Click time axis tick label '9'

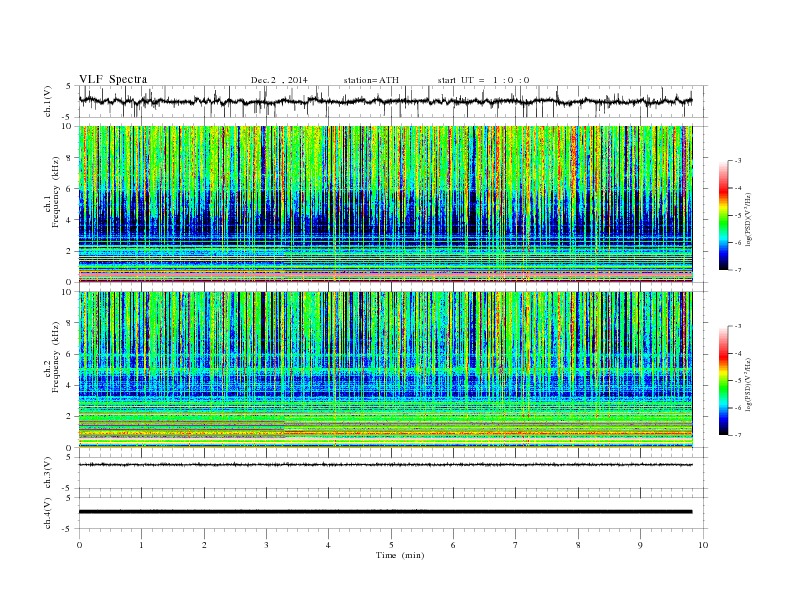tap(640, 545)
